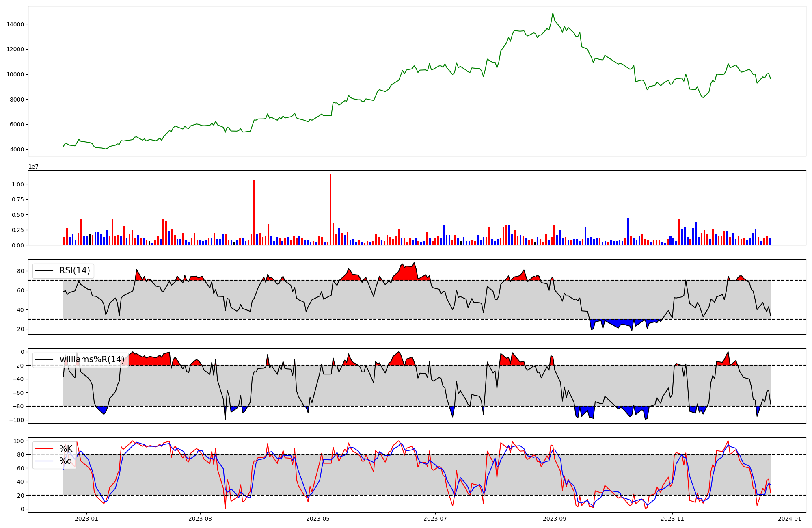Image resolution: width=812 pixels, height=528 pixels.
Task: Click the 1e7 exponent label above the volume chart
Action: tap(33, 167)
